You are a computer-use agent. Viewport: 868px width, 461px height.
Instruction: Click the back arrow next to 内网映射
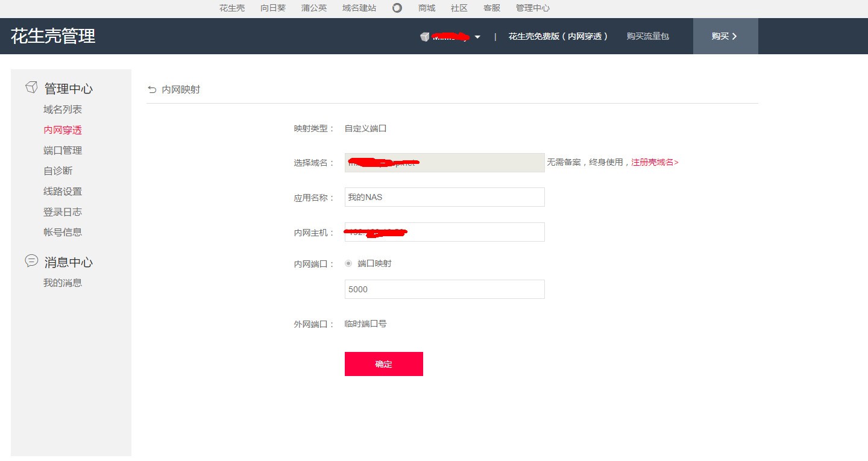[x=151, y=89]
